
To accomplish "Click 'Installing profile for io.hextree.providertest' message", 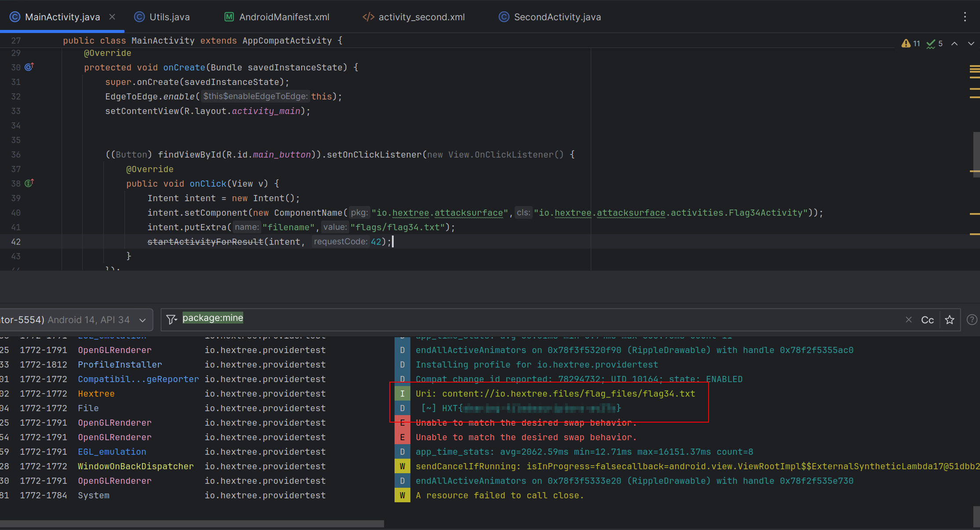I will click(x=537, y=364).
